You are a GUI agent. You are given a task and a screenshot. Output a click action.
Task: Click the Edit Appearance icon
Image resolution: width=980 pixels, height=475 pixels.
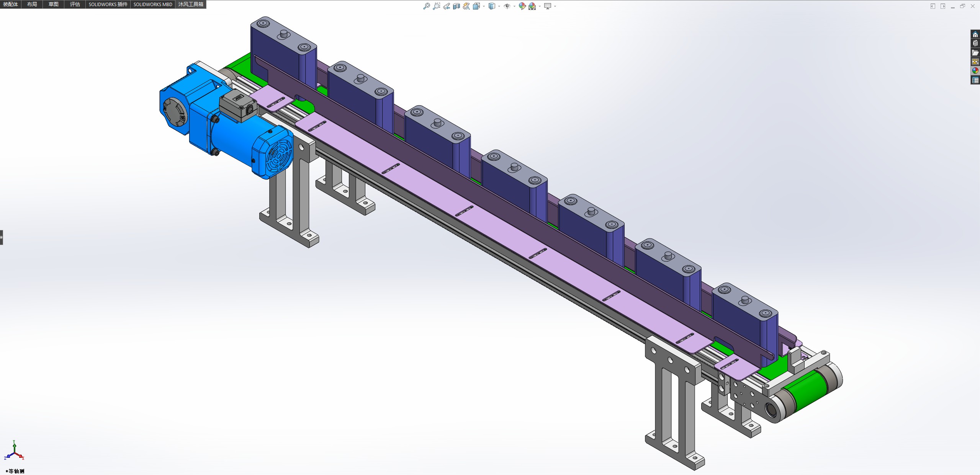coord(522,6)
